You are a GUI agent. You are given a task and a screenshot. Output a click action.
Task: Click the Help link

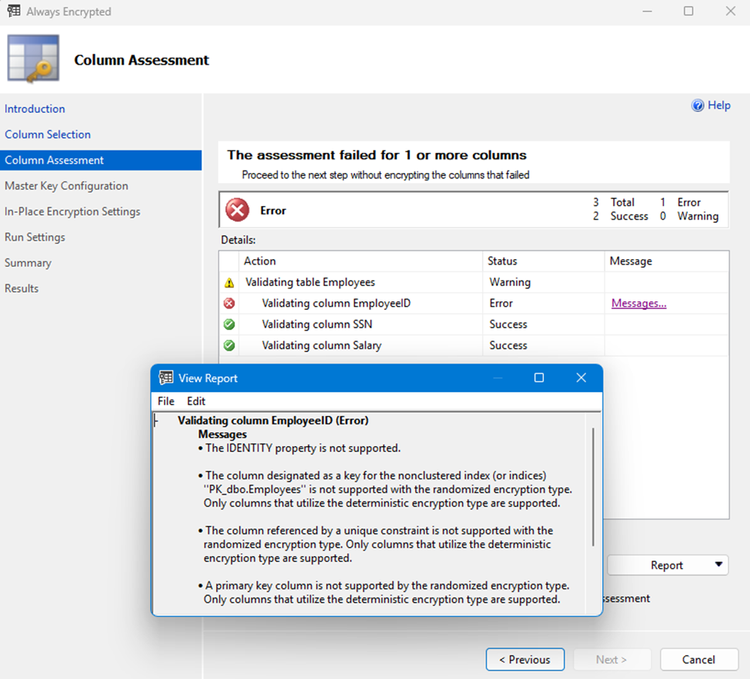(x=719, y=105)
